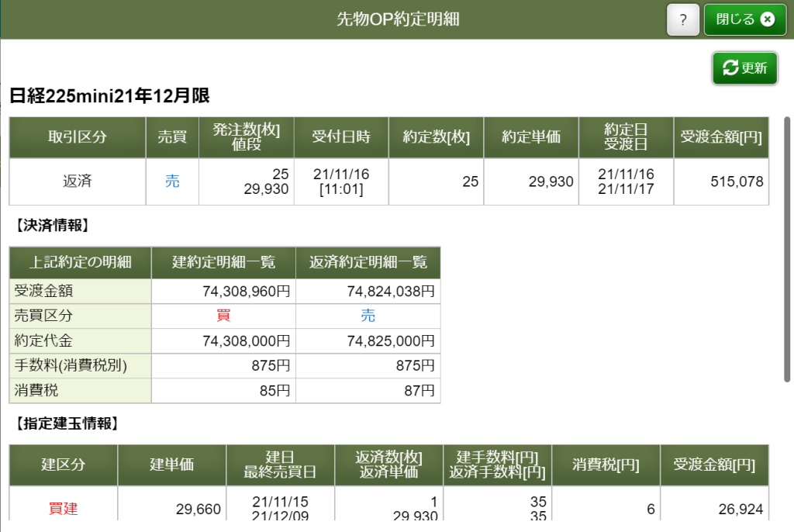
Task: Click the 【指定建玉情報】 section heading
Action: click(x=67, y=423)
